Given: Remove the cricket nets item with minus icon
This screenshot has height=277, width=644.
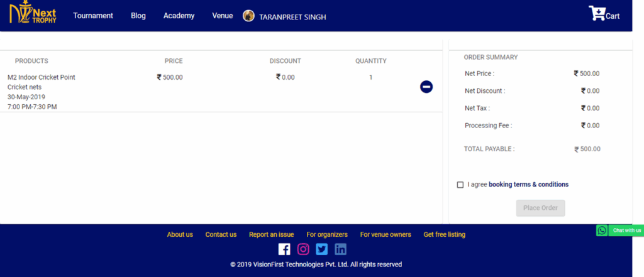Looking at the screenshot, I should click(x=426, y=87).
